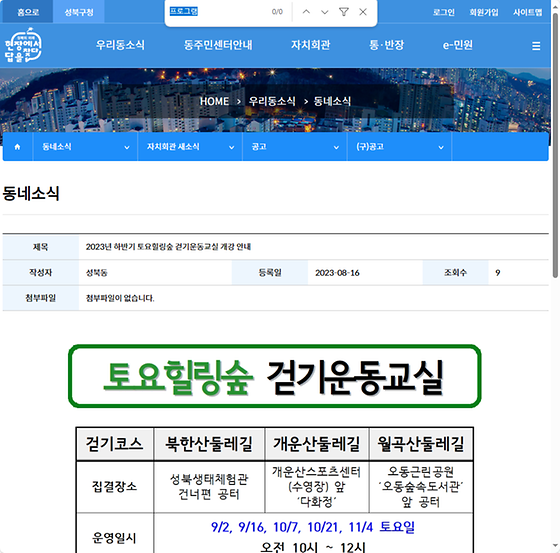This screenshot has width=560, height=553.
Task: Open the 동주민센터안내 menu
Action: point(218,45)
